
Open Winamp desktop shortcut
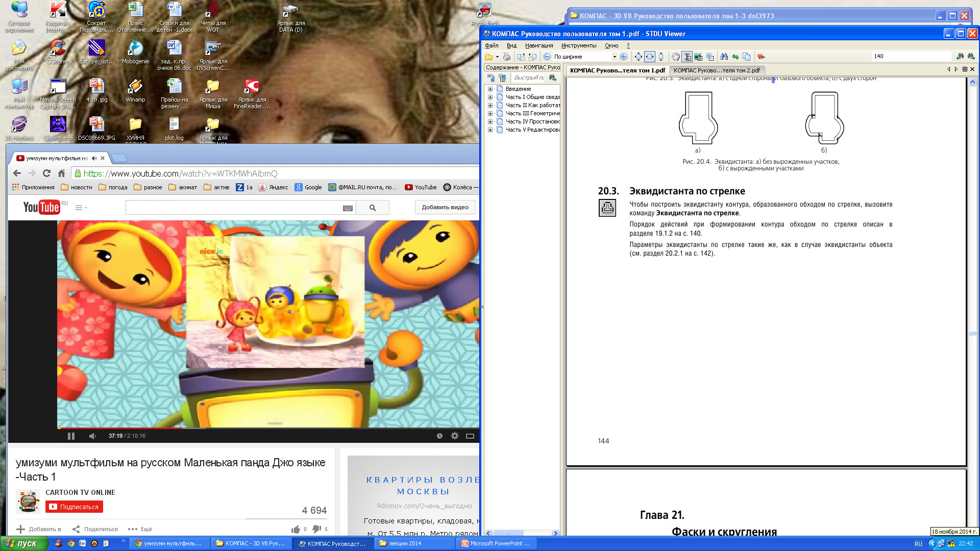click(x=135, y=90)
